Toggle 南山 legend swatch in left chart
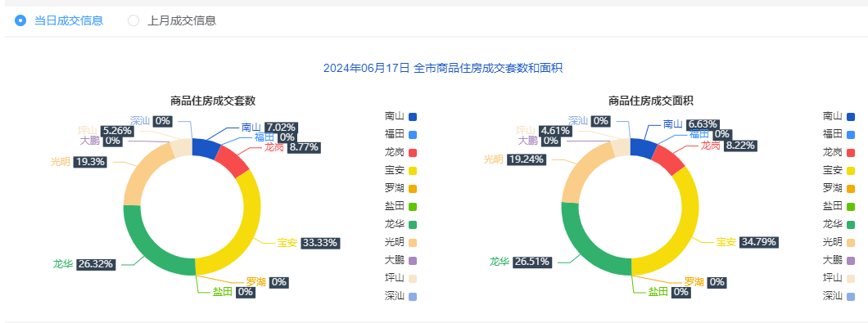This screenshot has width=868, height=323. (413, 117)
